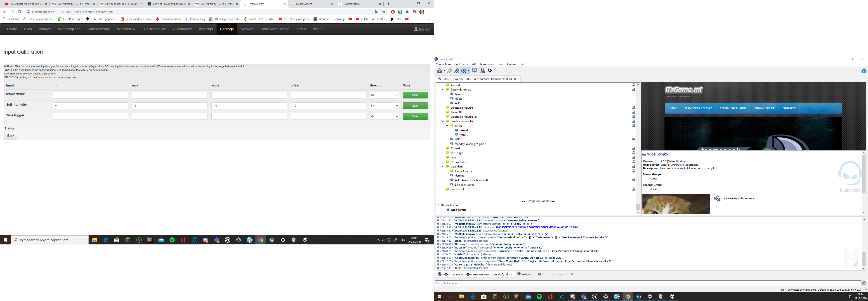Collapse the Deadly Gammers channel tree
The image size is (868, 301).
(442, 89)
